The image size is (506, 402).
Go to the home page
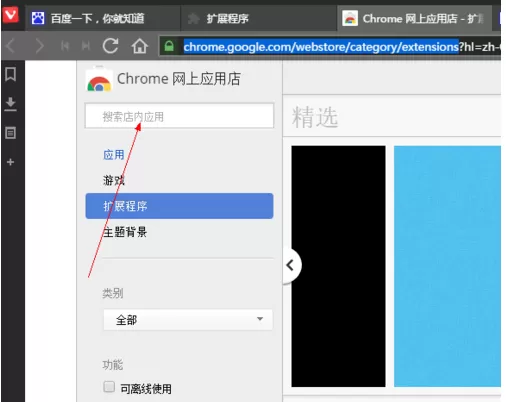point(139,46)
